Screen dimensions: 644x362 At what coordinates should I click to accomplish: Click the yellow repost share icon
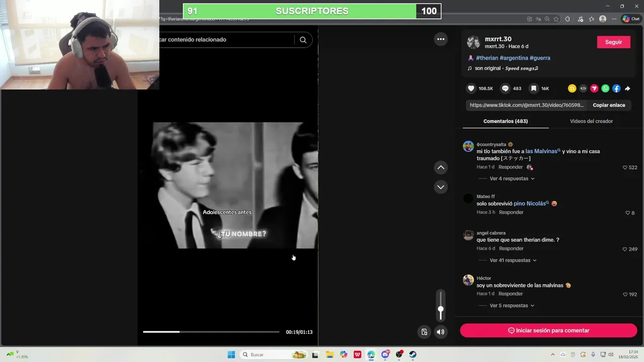point(572,88)
